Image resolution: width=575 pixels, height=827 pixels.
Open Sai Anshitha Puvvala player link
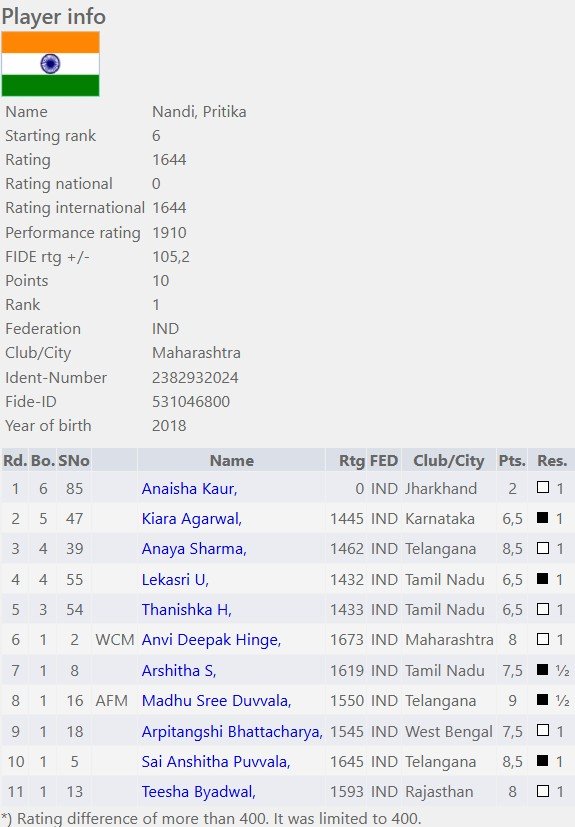click(x=216, y=761)
